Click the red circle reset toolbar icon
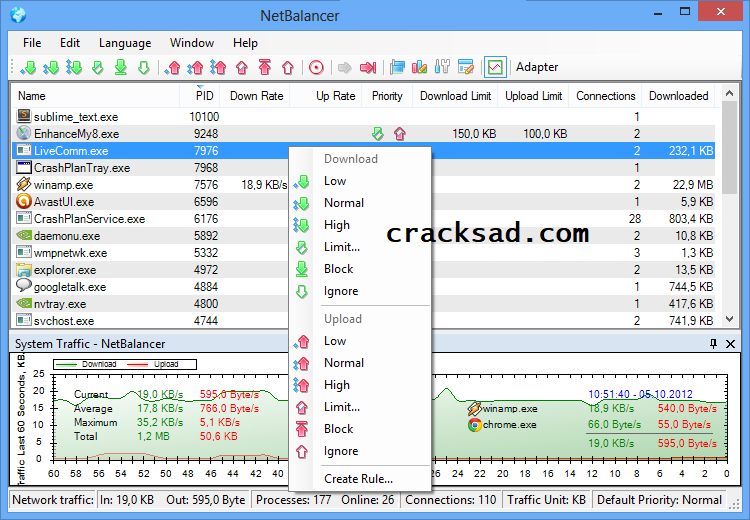Viewport: 750px width, 520px height. pyautogui.click(x=316, y=67)
